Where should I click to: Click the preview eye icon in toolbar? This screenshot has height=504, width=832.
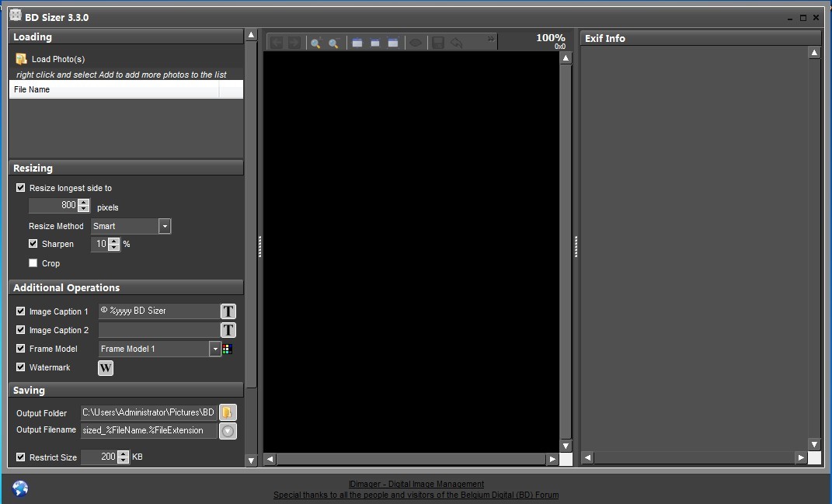(416, 43)
